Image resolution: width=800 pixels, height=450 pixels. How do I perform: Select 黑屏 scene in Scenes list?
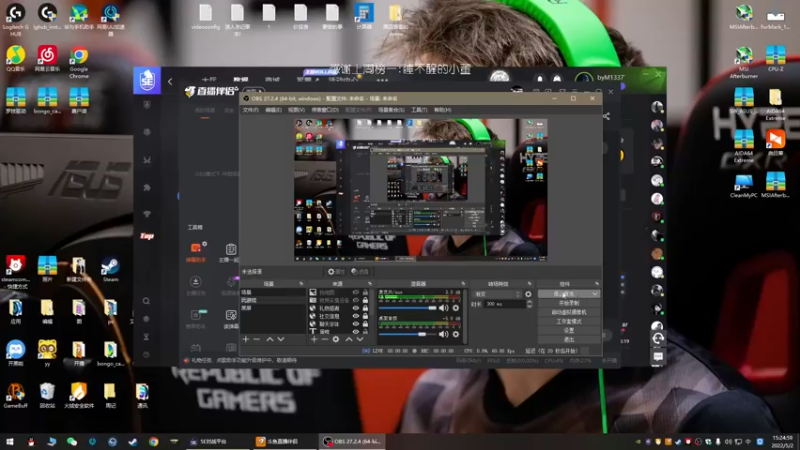tap(272, 308)
